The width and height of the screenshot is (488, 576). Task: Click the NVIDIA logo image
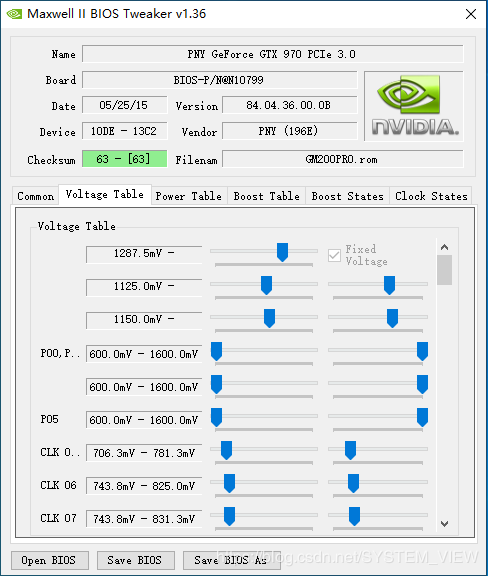414,106
